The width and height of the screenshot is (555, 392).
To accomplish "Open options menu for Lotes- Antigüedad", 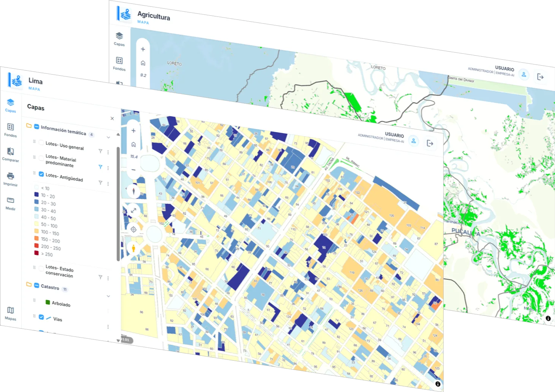I will pyautogui.click(x=108, y=184).
